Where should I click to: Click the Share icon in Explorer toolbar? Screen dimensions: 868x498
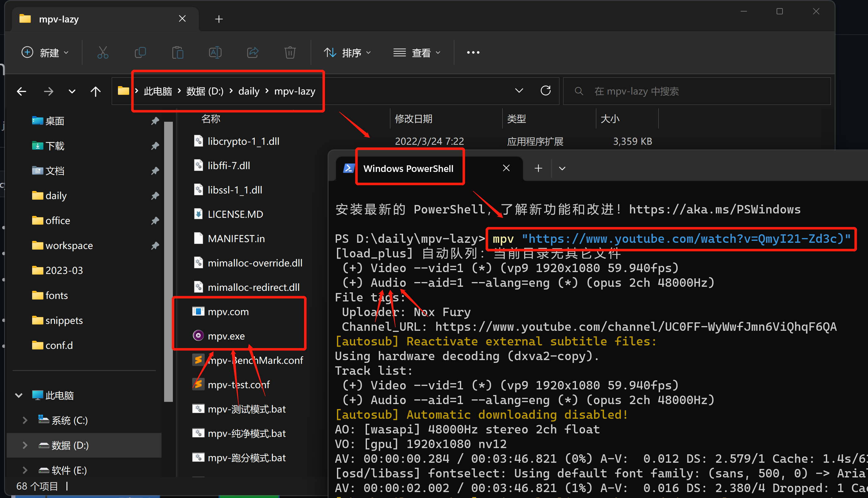click(x=252, y=52)
